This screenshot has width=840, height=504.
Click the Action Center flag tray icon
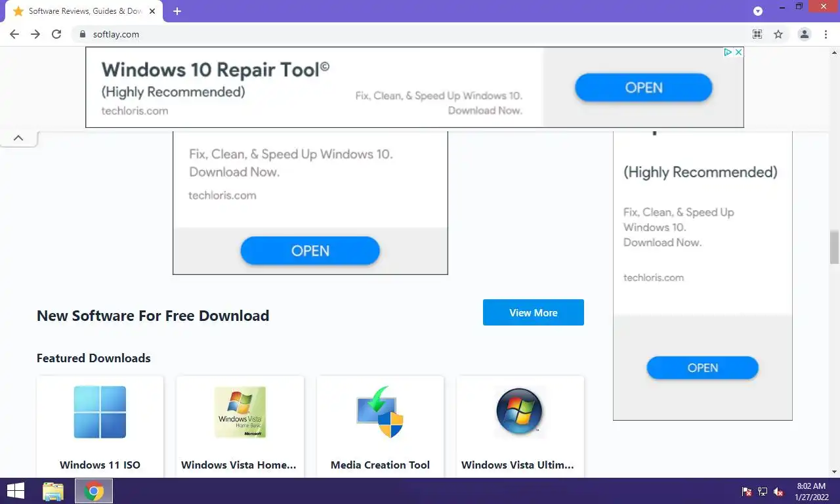pos(747,492)
